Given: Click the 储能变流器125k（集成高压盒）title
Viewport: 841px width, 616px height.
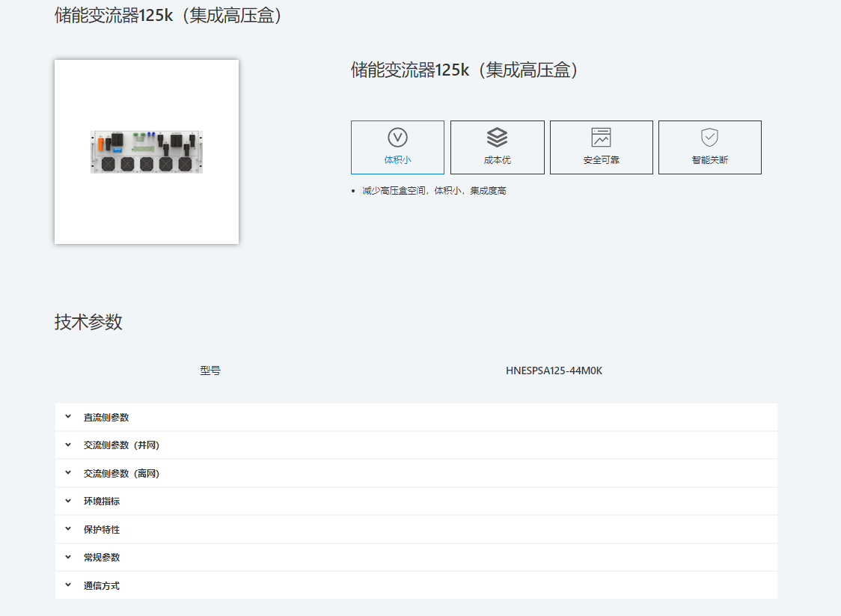Looking at the screenshot, I should pyautogui.click(x=464, y=70).
